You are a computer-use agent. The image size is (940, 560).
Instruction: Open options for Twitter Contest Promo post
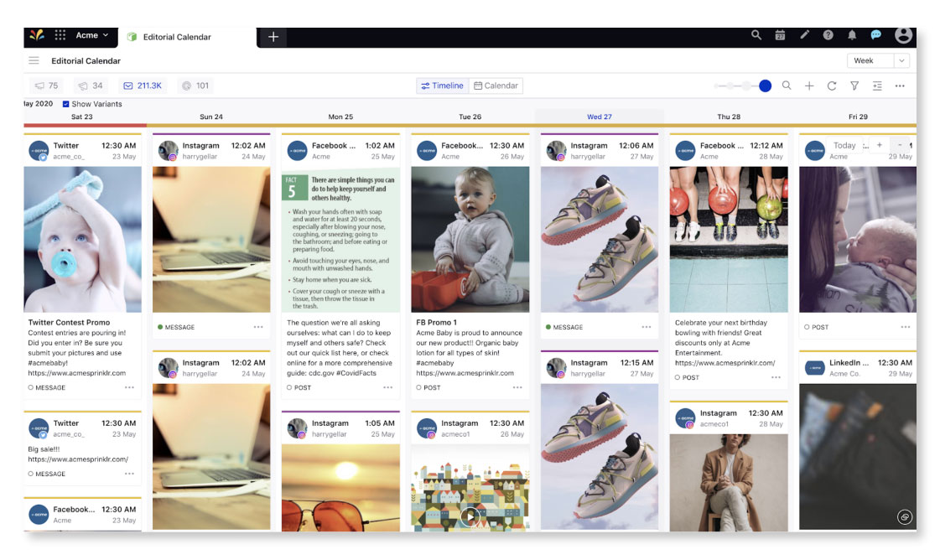click(x=129, y=387)
